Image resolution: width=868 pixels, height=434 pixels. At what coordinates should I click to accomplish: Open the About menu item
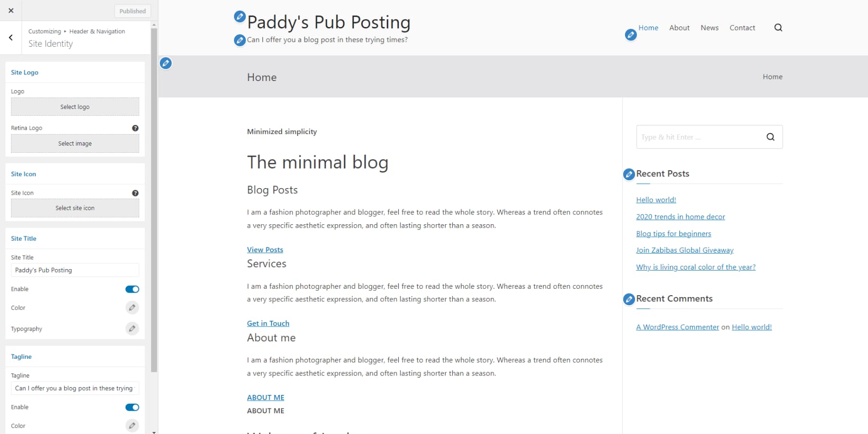(679, 28)
